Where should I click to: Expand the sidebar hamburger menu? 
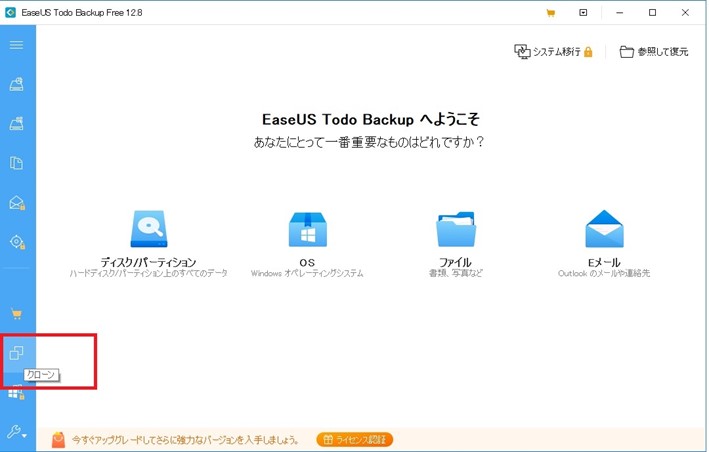pos(16,45)
